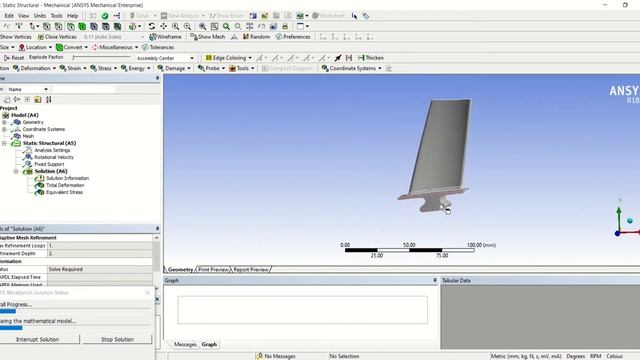Image resolution: width=640 pixels, height=360 pixels.
Task: Open the Convert dropdown button
Action: (x=72, y=47)
